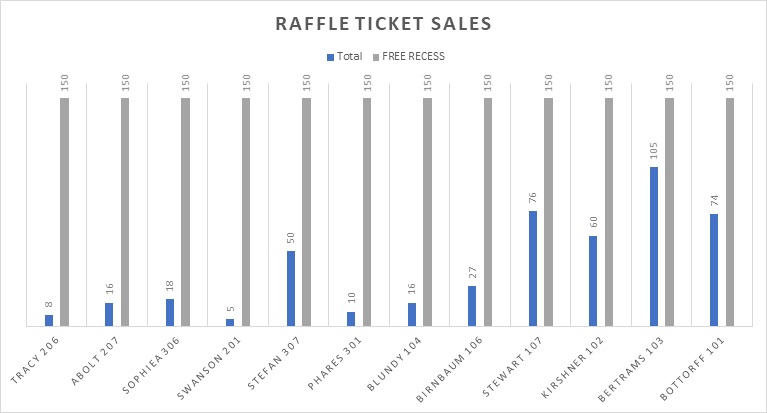Select the gray bar for Swanson 201
The height and width of the screenshot is (413, 767).
(246, 210)
